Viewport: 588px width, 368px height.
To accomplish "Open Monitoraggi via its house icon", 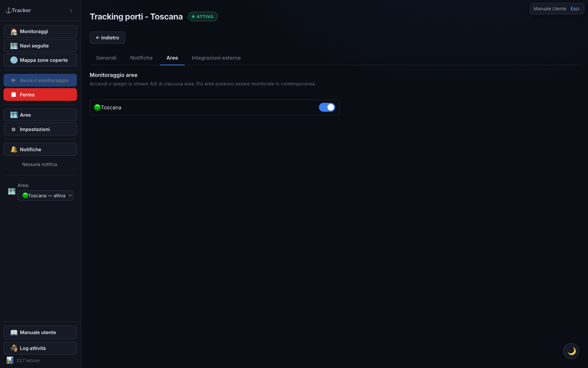I will point(14,32).
